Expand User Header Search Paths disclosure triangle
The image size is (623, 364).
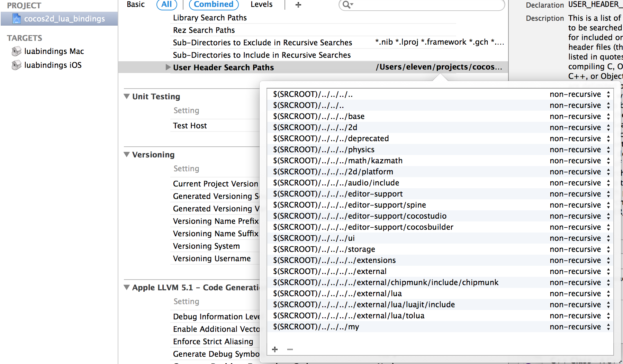pos(168,67)
